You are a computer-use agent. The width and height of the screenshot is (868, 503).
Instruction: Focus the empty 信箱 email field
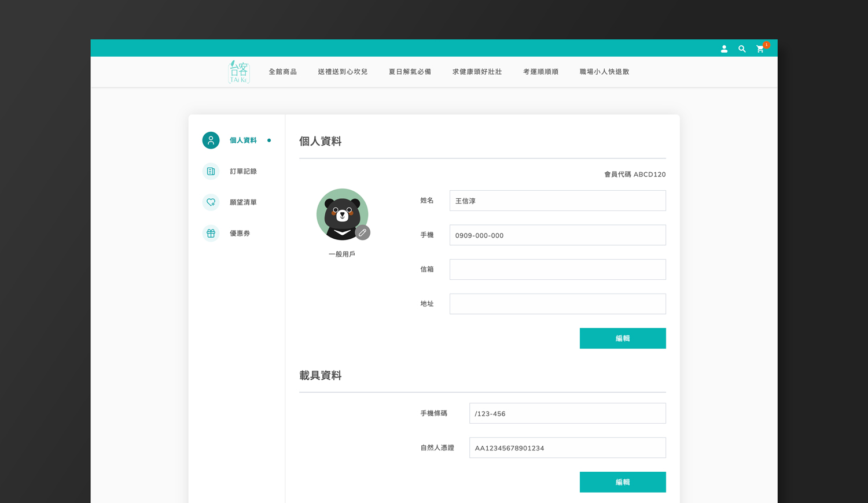click(x=557, y=269)
